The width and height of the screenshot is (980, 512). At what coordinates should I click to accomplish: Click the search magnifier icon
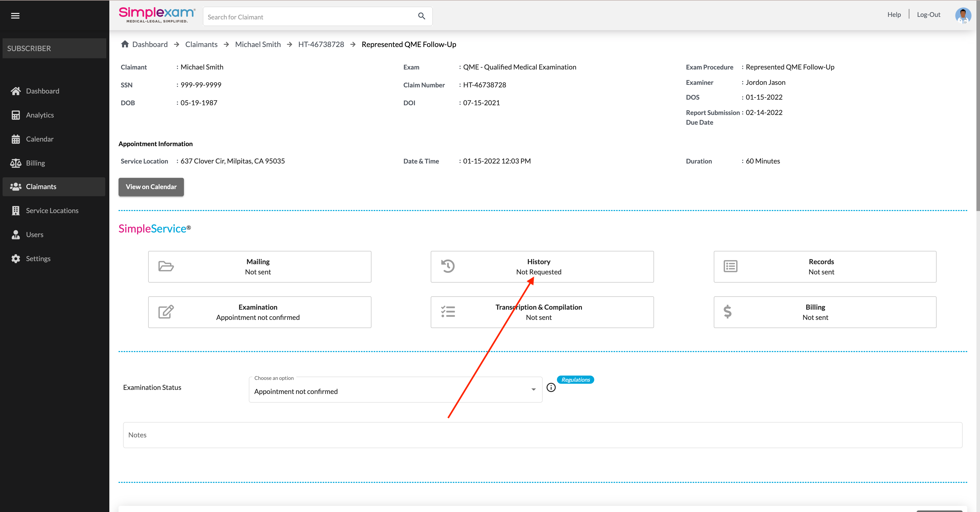[422, 16]
